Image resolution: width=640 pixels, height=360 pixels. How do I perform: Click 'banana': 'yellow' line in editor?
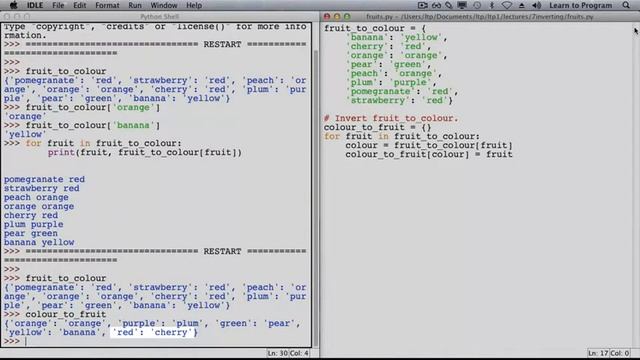396,38
